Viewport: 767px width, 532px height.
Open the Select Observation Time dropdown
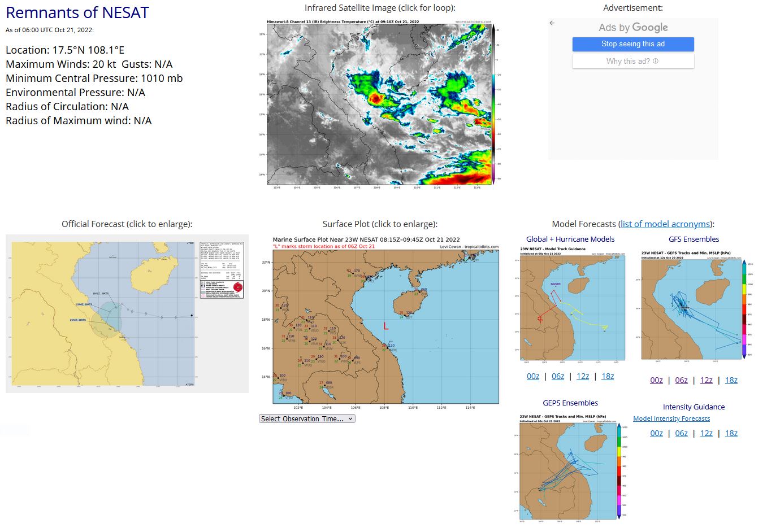307,418
